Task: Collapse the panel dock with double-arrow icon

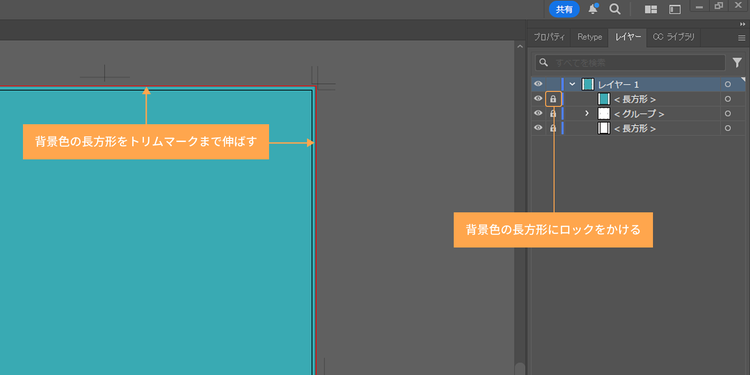Action: pos(742,24)
